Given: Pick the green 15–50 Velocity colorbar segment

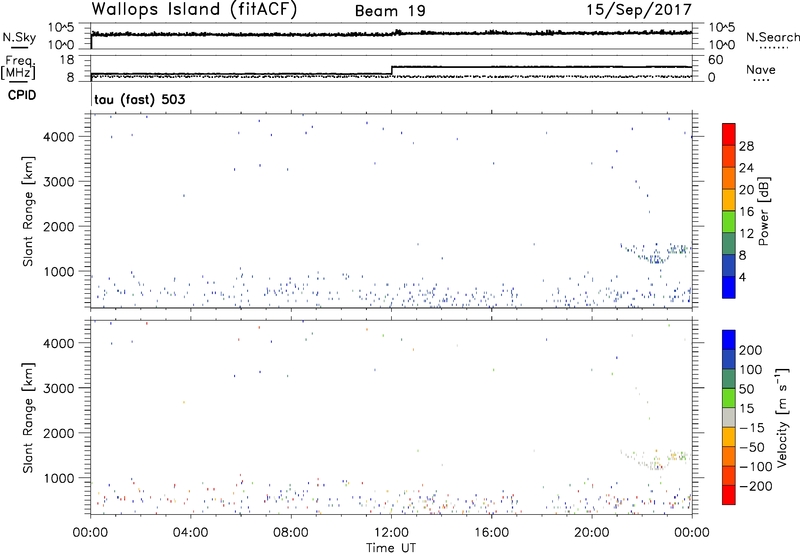Looking at the screenshot, I should 729,398.
